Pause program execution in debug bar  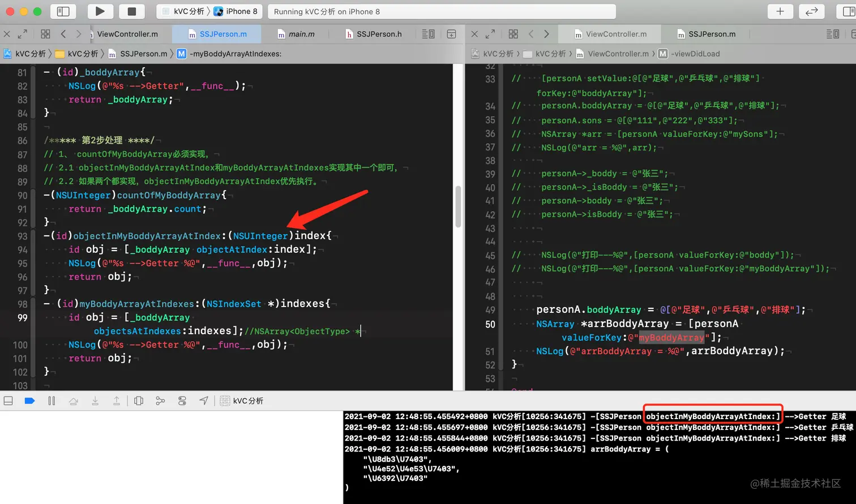click(52, 400)
